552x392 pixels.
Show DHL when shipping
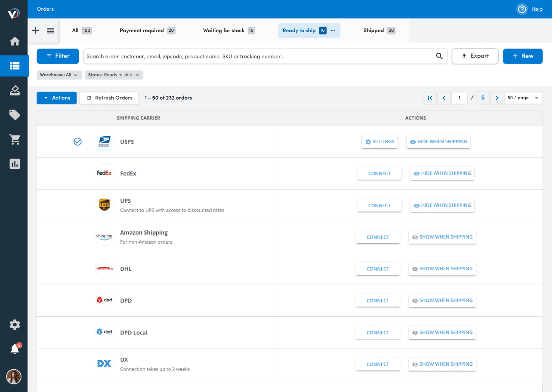[442, 269]
